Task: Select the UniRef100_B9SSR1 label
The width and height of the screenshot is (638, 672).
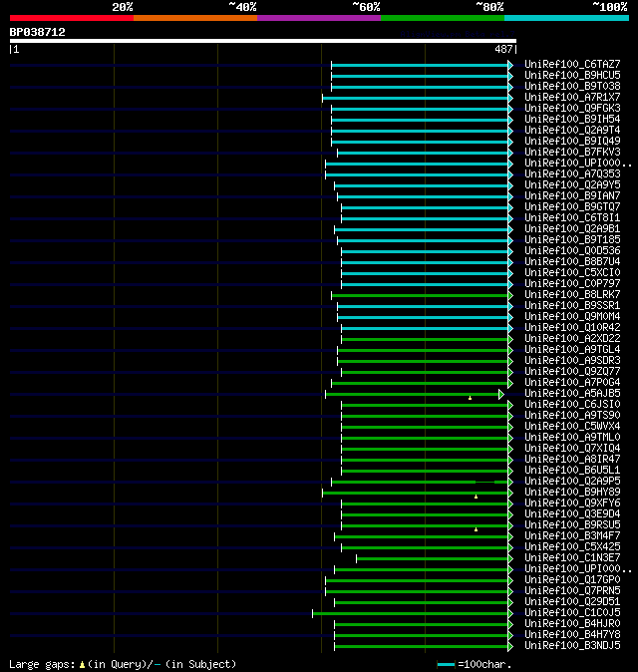Action: (572, 305)
